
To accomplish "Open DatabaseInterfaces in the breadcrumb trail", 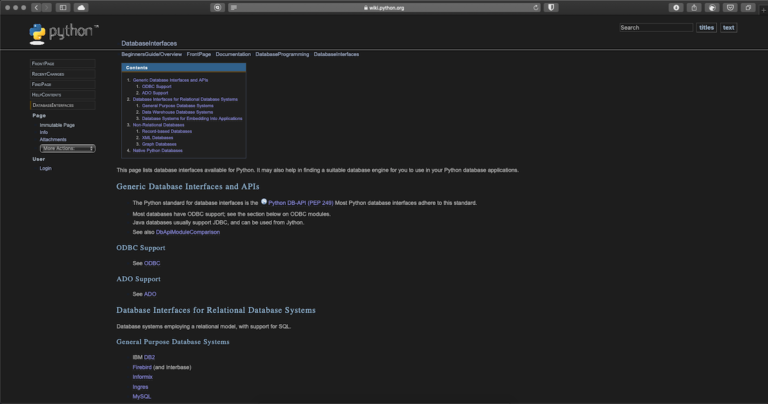I will (x=336, y=54).
